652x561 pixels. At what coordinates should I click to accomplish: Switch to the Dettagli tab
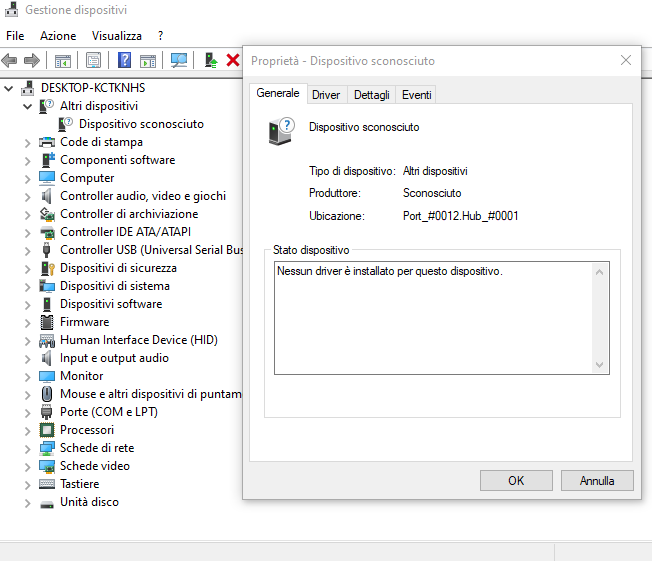(372, 95)
